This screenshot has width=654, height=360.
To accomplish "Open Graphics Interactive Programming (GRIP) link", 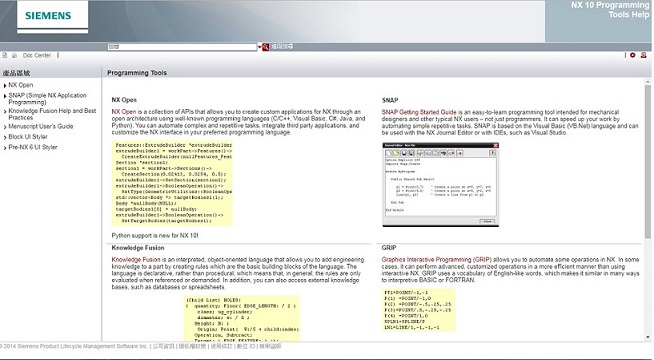I will (x=436, y=259).
